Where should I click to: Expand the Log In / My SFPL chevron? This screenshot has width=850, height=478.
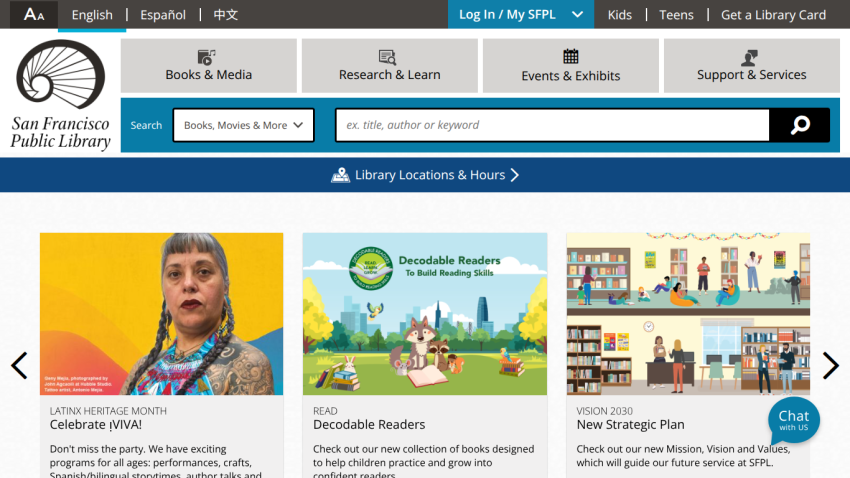(577, 15)
